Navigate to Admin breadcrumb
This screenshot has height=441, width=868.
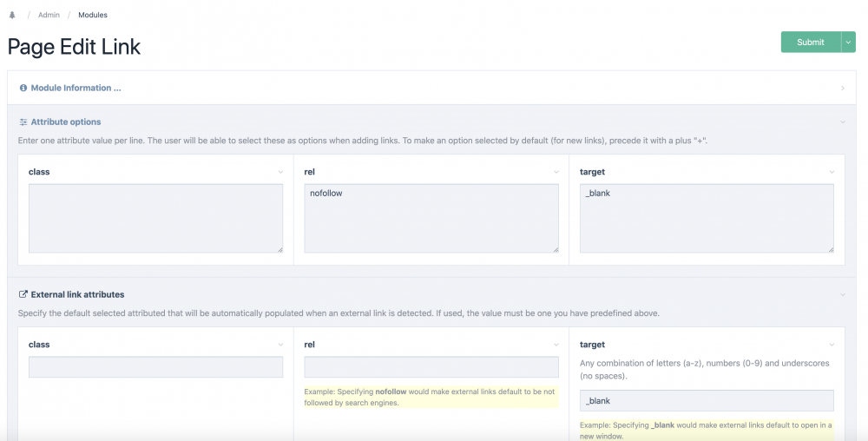point(49,15)
